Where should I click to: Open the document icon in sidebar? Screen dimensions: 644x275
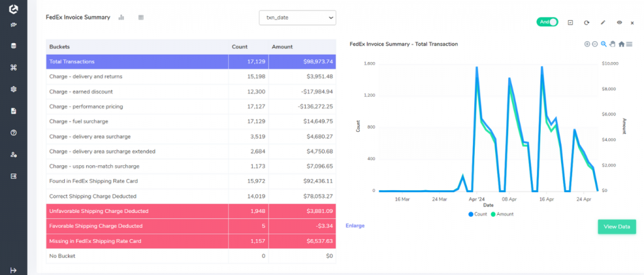pyautogui.click(x=14, y=111)
